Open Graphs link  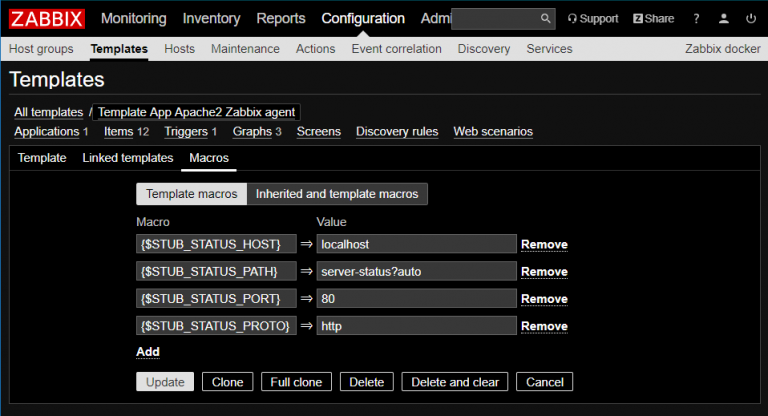tap(252, 132)
